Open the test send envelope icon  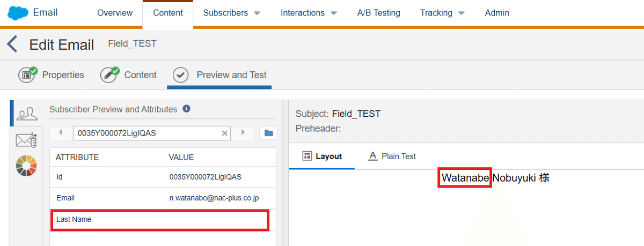[26, 140]
